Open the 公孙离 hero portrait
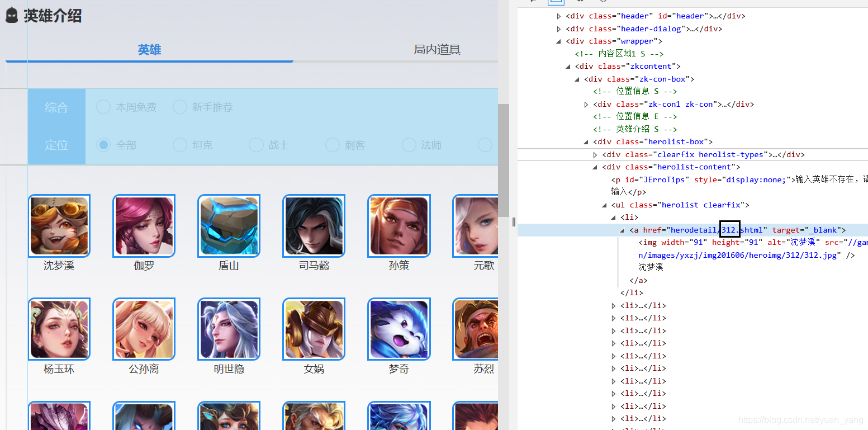The width and height of the screenshot is (868, 430). (144, 329)
